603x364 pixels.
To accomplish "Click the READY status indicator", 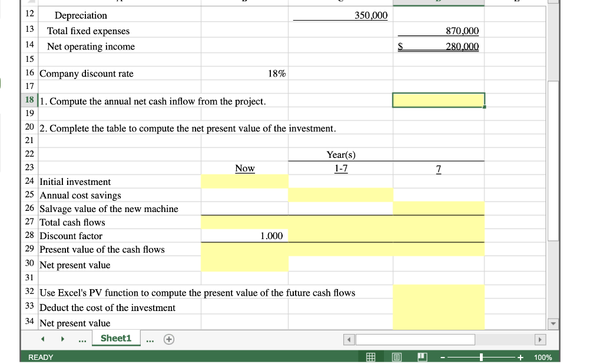I will tap(41, 357).
